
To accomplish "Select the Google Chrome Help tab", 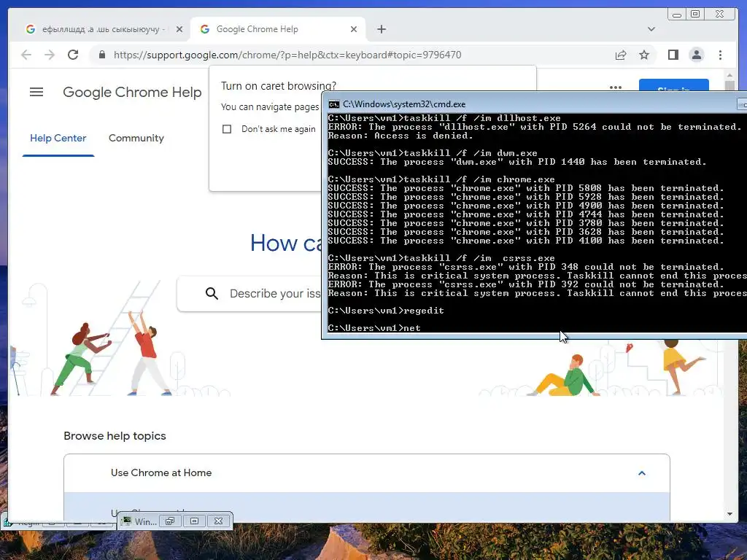I will click(x=277, y=29).
